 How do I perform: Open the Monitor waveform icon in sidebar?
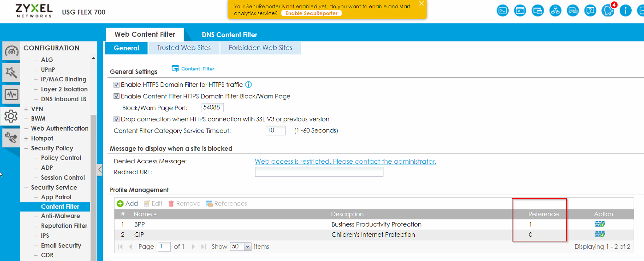coord(11,95)
